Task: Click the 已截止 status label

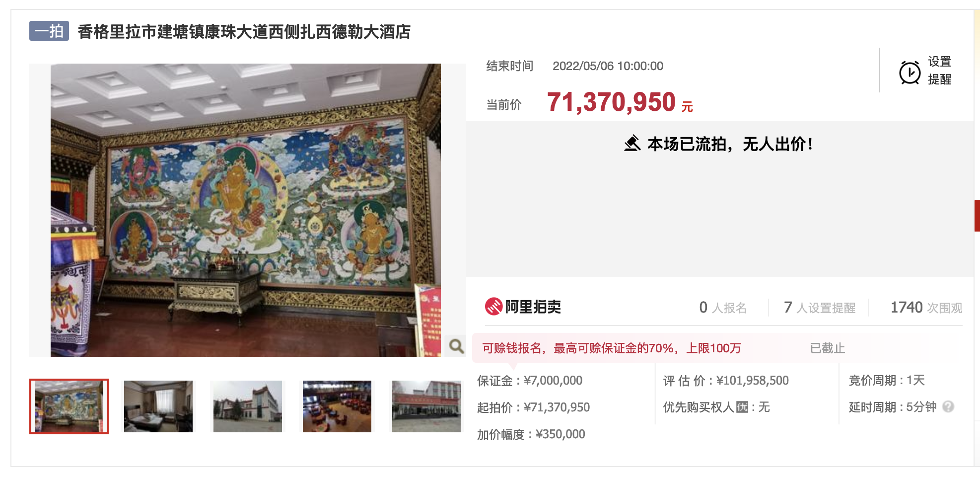Action: (827, 348)
